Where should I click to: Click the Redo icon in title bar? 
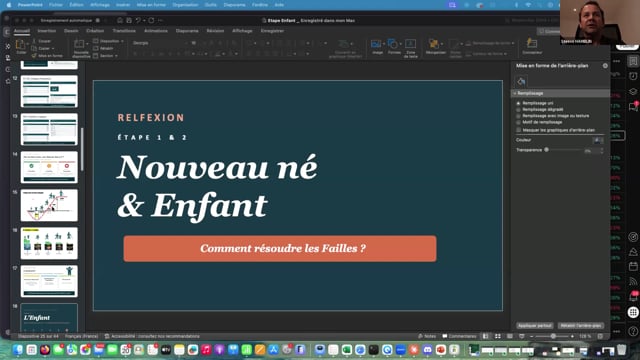pyautogui.click(x=151, y=20)
